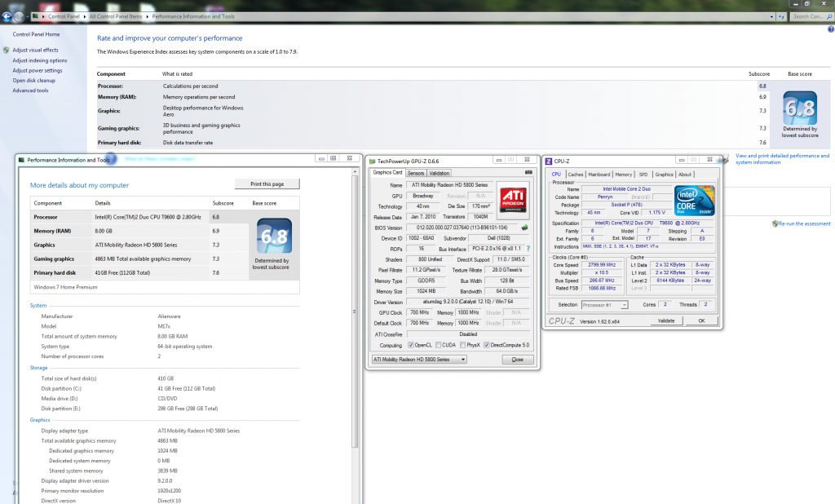Toggle the OpenCL checkbox in GPU-Z
Viewport: 835px width, 504px height.
pos(411,345)
